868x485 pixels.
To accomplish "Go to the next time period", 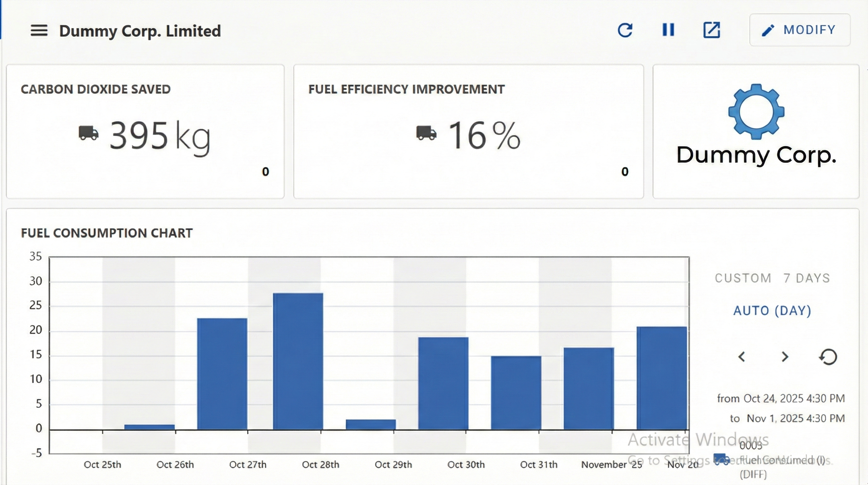I will (x=785, y=357).
